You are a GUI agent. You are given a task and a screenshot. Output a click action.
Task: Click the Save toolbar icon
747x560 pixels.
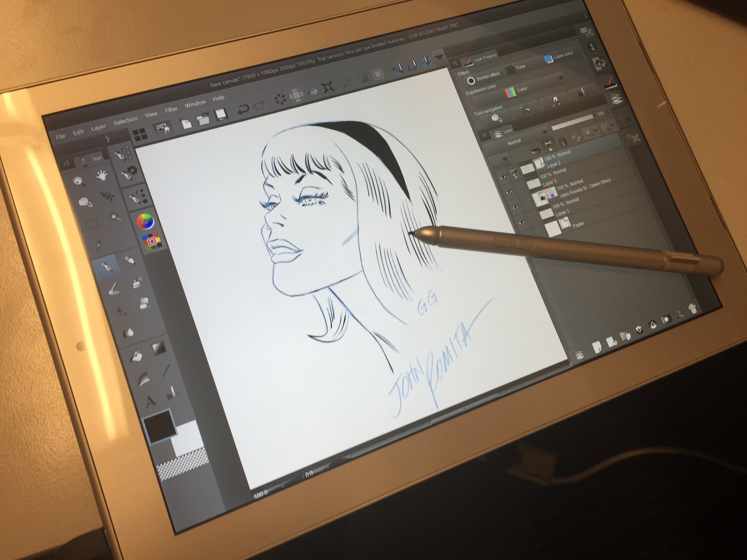221,114
